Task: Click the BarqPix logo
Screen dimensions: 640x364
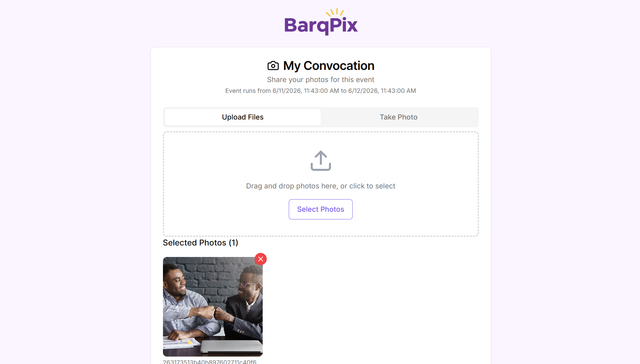Action: point(321,22)
